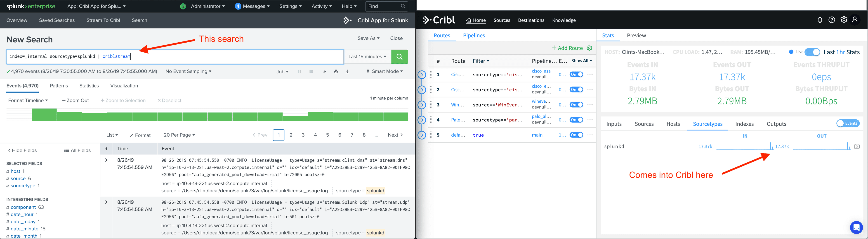Open Cribl help question mark icon
This screenshot has width=868, height=239.
(x=832, y=20)
